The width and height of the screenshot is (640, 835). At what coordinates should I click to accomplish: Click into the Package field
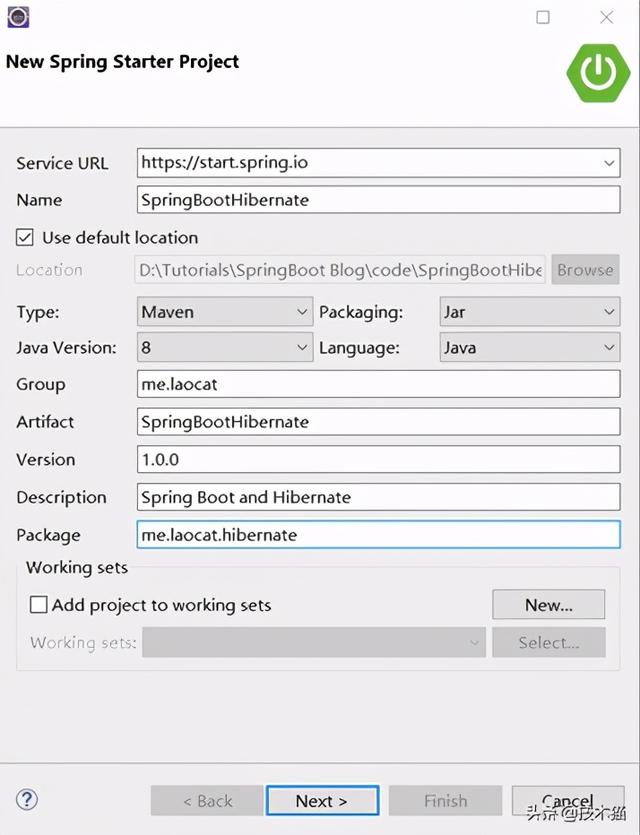point(379,535)
